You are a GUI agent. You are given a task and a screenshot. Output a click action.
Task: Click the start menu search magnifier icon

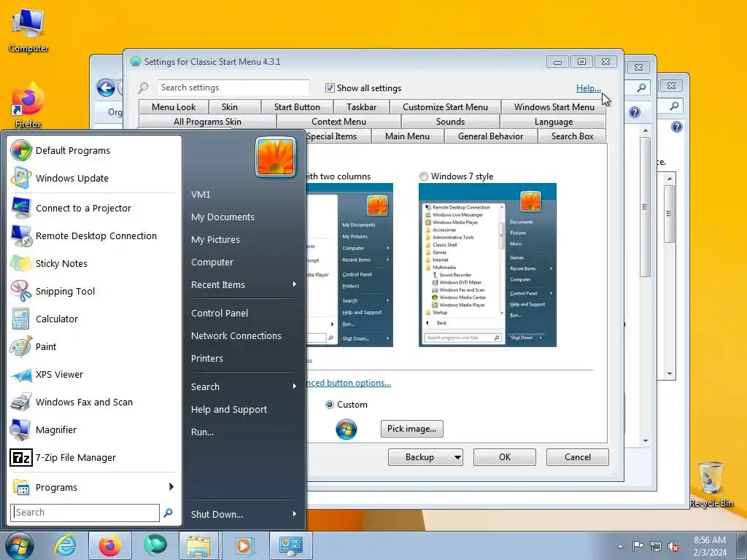[169, 513]
